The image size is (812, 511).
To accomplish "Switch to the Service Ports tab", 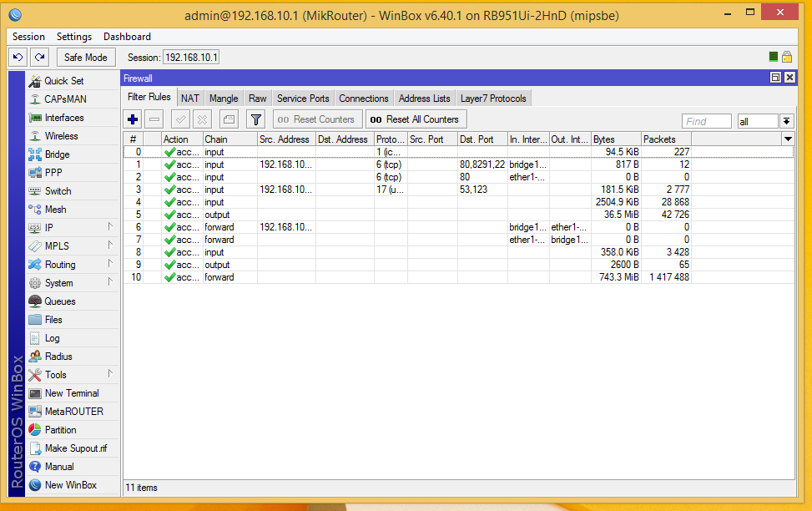I will (303, 99).
